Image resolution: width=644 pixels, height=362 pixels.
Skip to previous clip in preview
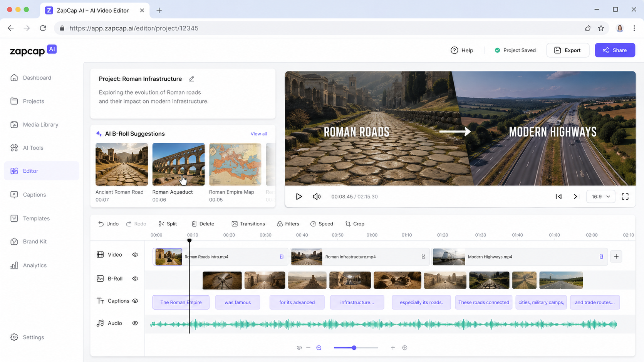click(x=558, y=197)
